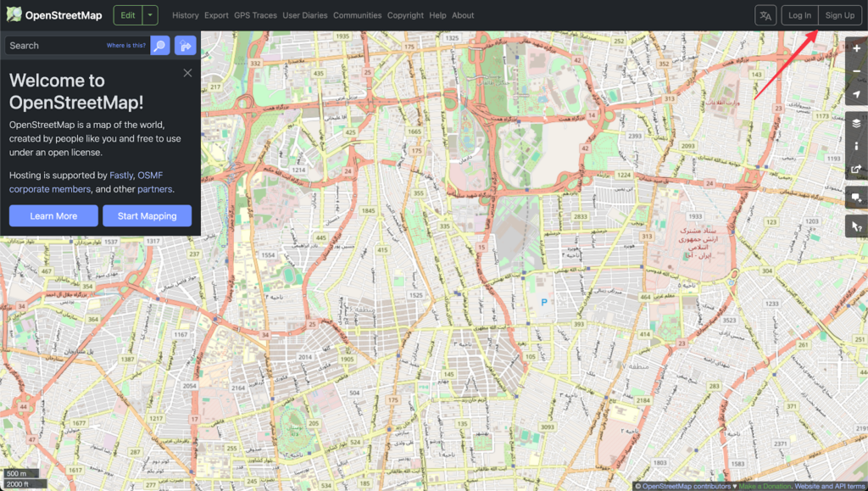Image resolution: width=868 pixels, height=491 pixels.
Task: Open the map Layers panel
Action: 856,123
